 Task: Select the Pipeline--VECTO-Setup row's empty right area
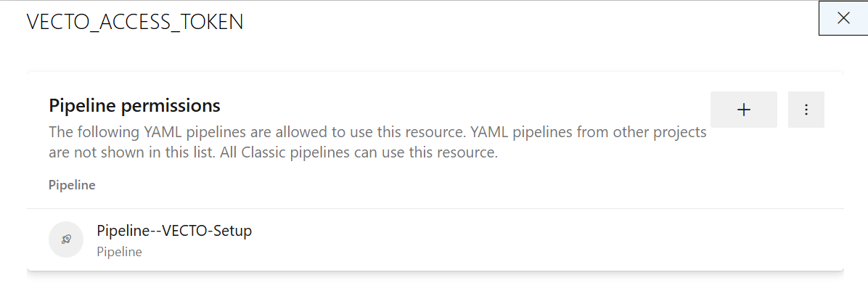[548, 239]
